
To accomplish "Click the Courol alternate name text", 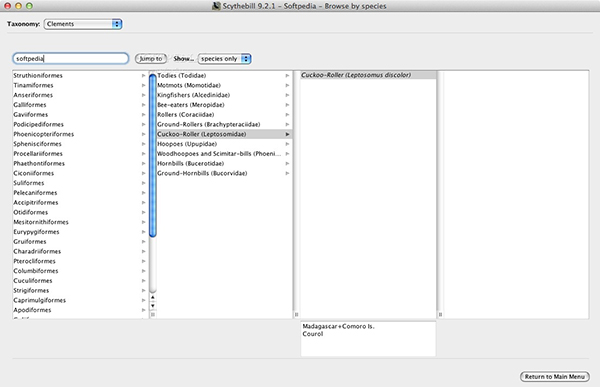I will pyautogui.click(x=313, y=334).
